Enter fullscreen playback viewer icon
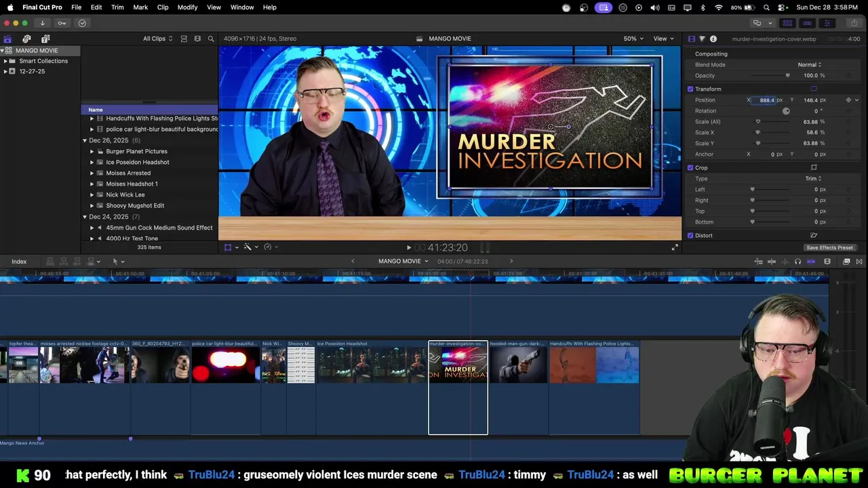 (x=675, y=247)
